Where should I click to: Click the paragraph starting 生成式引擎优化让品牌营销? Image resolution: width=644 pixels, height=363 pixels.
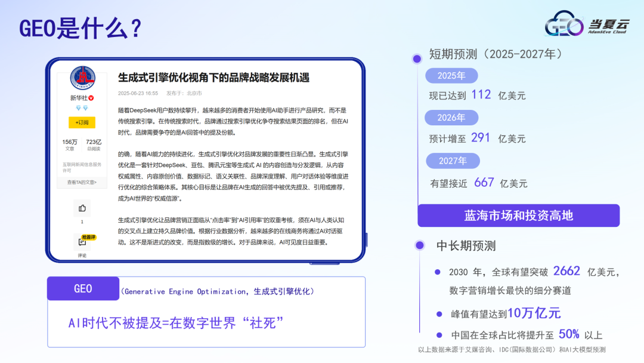[231, 231]
